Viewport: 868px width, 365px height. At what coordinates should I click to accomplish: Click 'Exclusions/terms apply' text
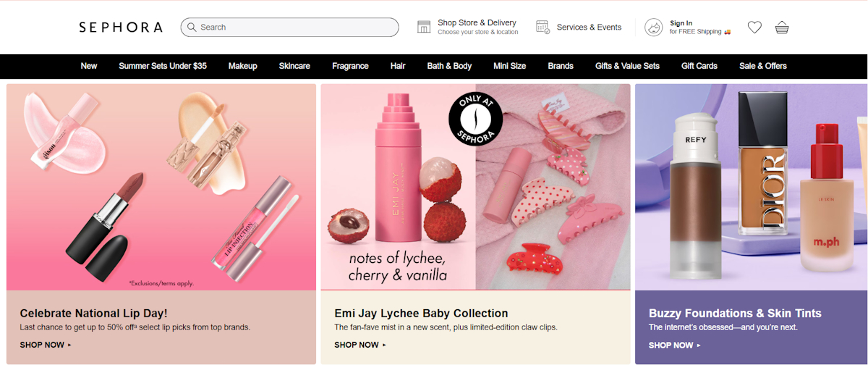(161, 282)
